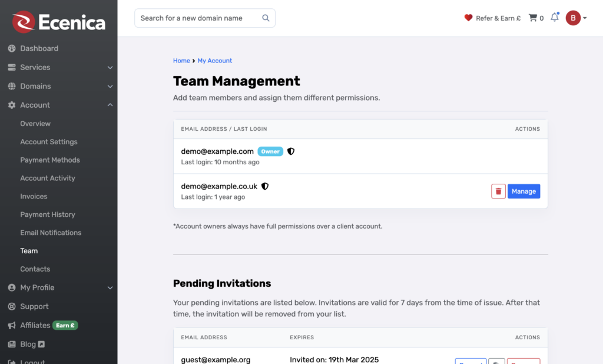Click the search magnifier icon
The height and width of the screenshot is (364, 603).
point(266,18)
